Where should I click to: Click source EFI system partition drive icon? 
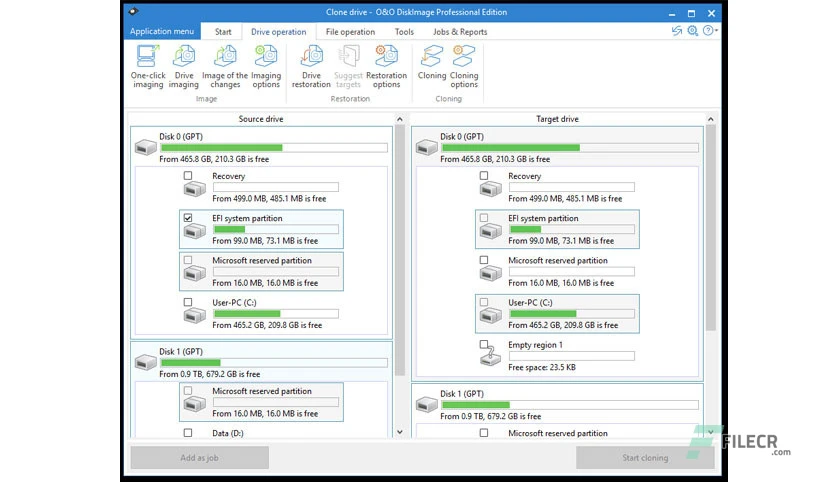[195, 231]
